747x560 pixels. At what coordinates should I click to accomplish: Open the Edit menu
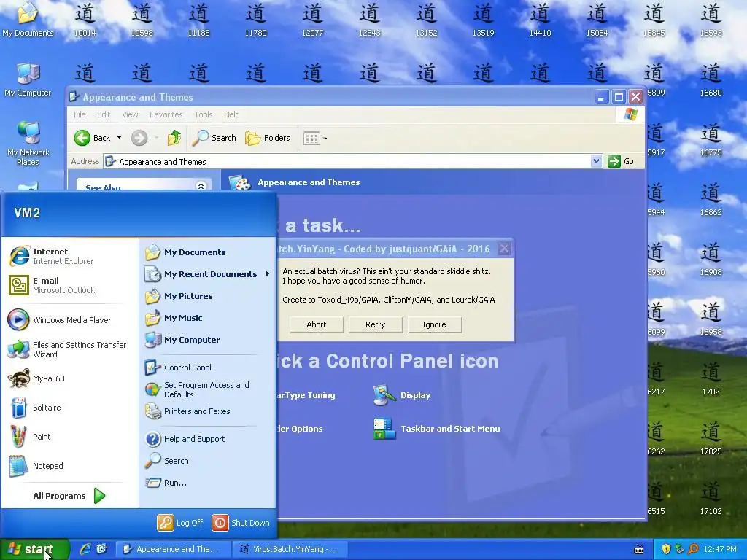click(x=104, y=114)
